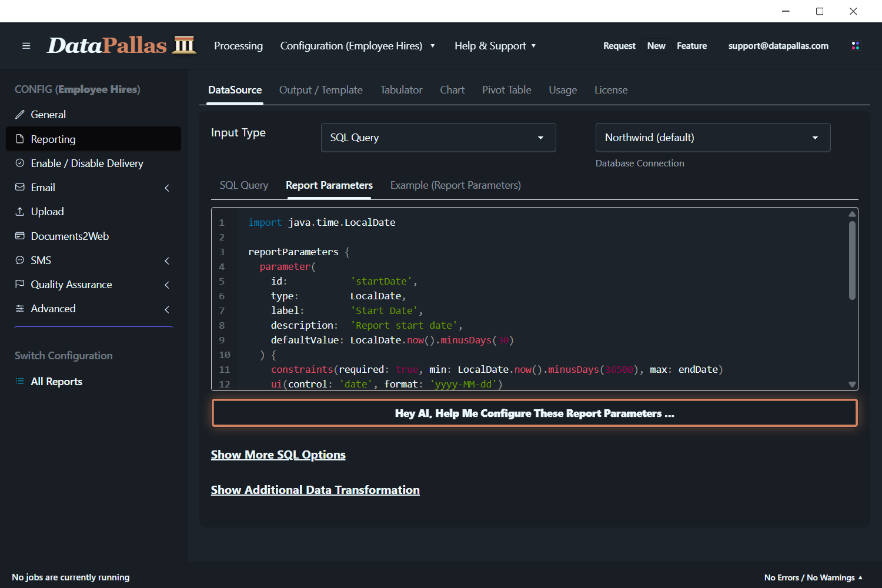Screen dimensions: 882x588
Task: Click code editor scroll up arrow
Action: click(x=852, y=214)
